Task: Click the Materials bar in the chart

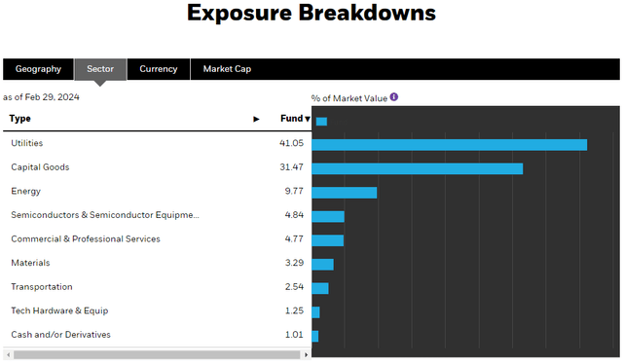Action: (x=322, y=265)
